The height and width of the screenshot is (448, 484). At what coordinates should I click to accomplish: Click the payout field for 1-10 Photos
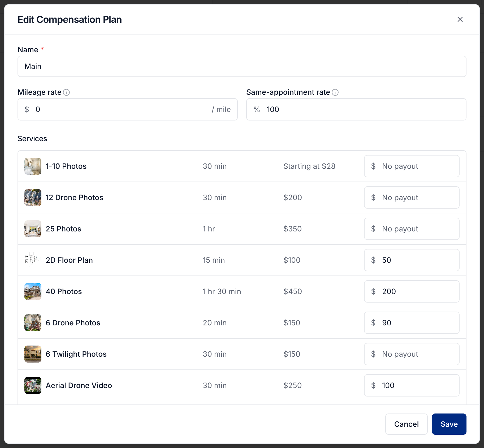(412, 166)
